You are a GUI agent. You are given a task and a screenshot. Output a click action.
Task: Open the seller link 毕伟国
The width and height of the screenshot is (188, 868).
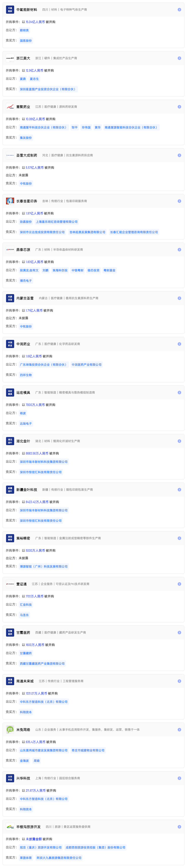coord(86,127)
